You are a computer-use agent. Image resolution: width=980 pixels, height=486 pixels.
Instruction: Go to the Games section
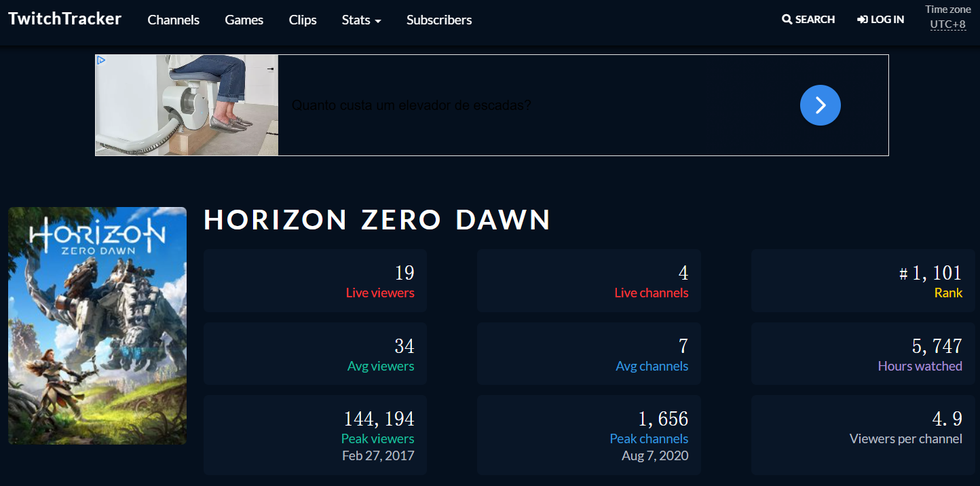(244, 20)
